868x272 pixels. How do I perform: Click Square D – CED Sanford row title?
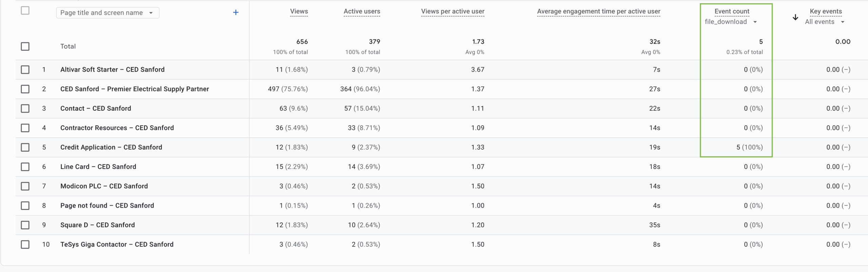click(98, 225)
